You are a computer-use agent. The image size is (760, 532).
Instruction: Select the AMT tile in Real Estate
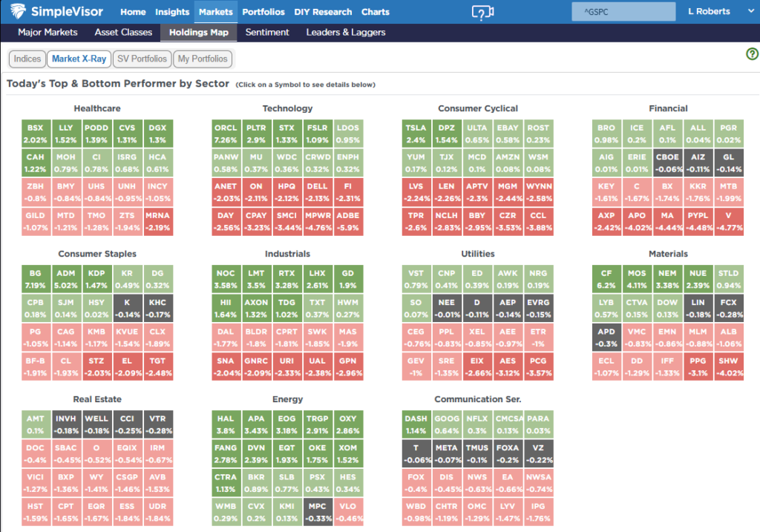tap(36, 424)
